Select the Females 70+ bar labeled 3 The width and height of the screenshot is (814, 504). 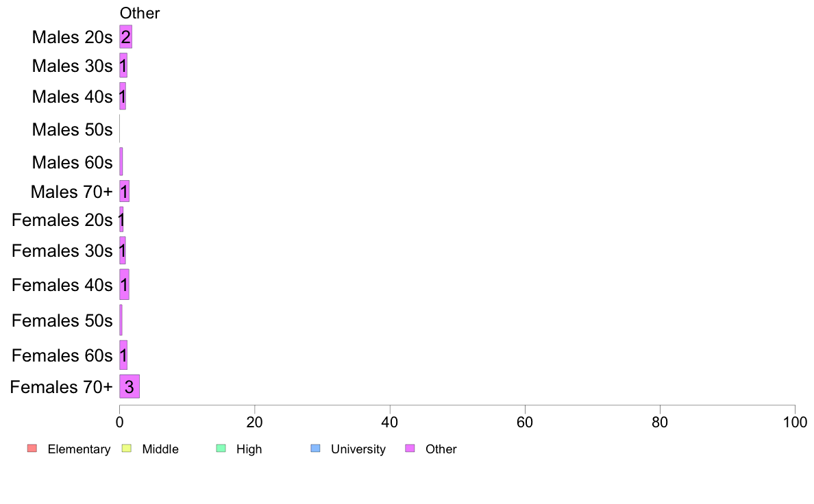point(129,386)
